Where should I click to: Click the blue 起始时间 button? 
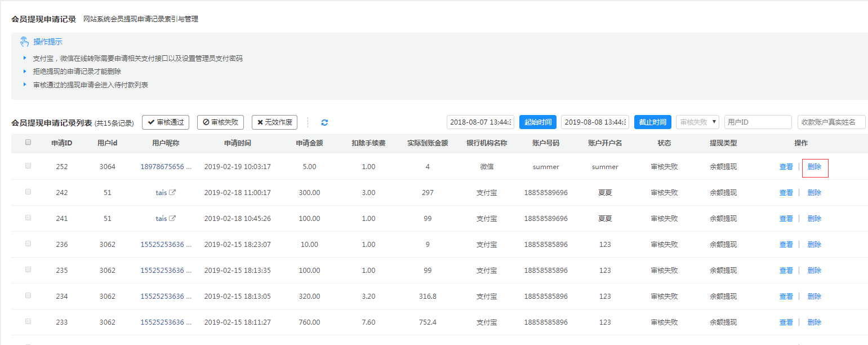[538, 122]
